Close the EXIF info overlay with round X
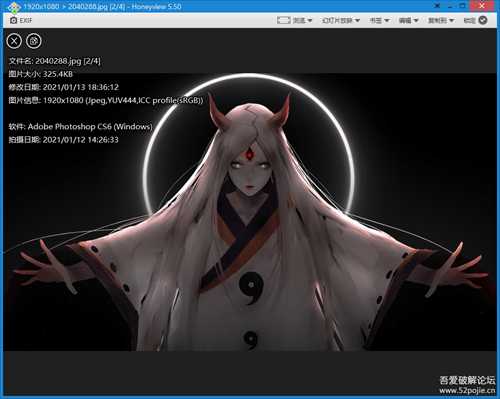Image resolution: width=500 pixels, height=399 pixels. [14, 41]
